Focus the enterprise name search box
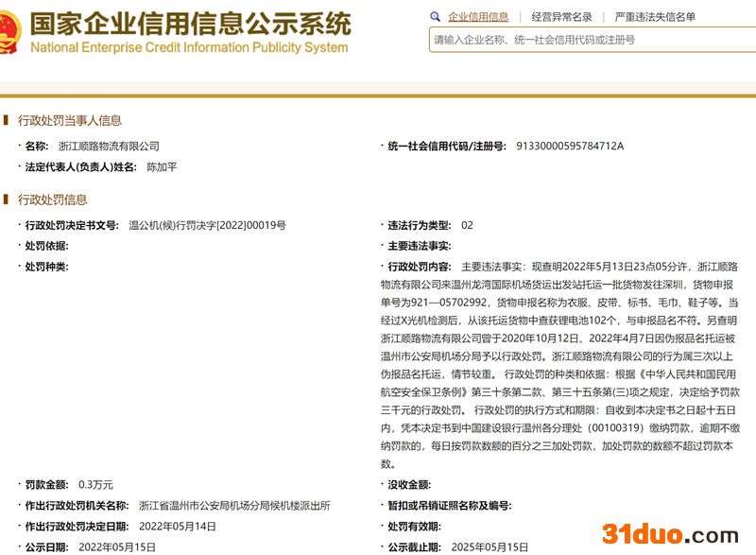756x555 pixels. tap(591, 40)
